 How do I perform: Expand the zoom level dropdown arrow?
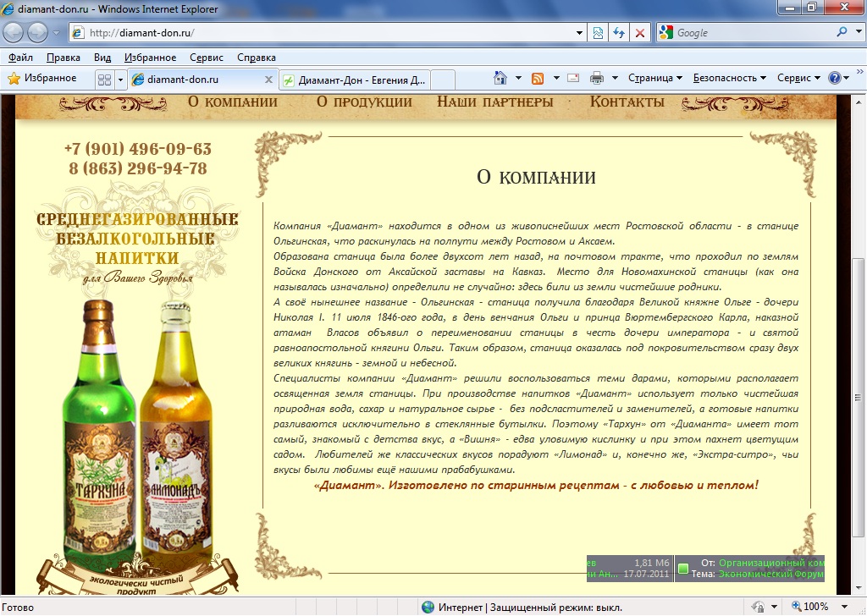click(x=844, y=607)
